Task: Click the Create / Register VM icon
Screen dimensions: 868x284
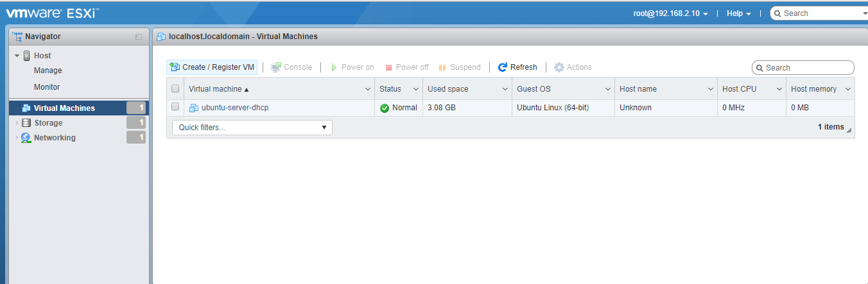Action: pos(175,67)
